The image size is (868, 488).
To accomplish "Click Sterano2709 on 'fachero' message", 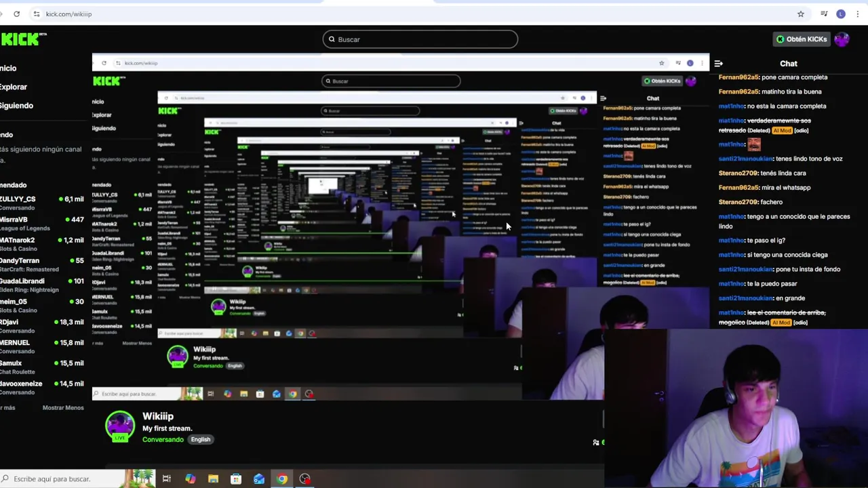I will (x=738, y=202).
